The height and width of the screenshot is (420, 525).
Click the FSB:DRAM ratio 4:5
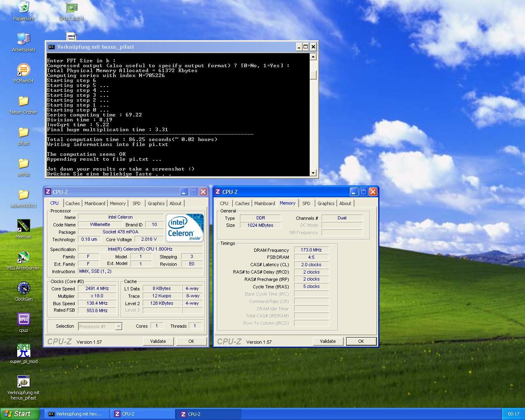click(311, 257)
